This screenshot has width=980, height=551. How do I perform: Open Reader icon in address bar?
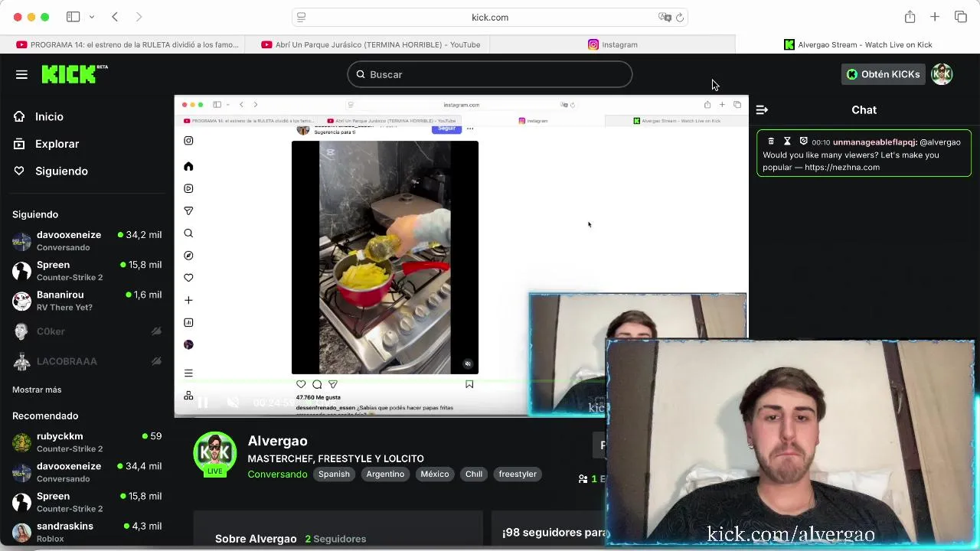pyautogui.click(x=302, y=17)
